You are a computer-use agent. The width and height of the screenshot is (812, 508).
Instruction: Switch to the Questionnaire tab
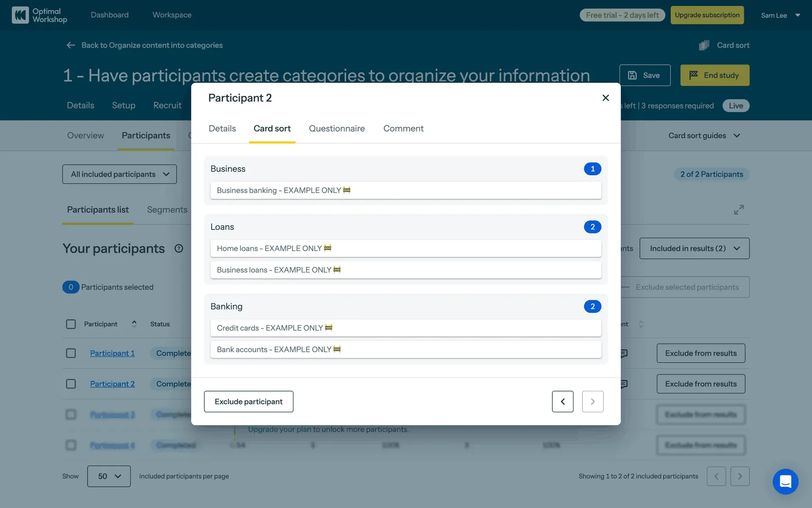[337, 129]
